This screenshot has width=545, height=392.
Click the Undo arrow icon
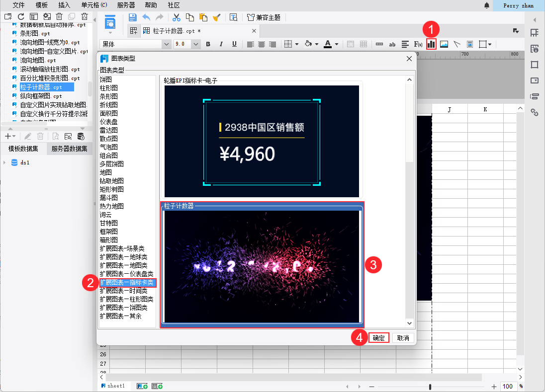tap(146, 17)
